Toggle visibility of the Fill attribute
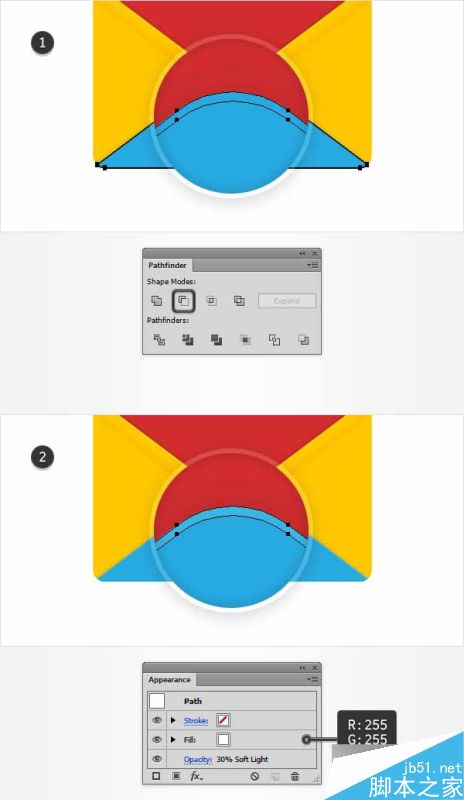Image resolution: width=464 pixels, height=800 pixels. [x=157, y=739]
